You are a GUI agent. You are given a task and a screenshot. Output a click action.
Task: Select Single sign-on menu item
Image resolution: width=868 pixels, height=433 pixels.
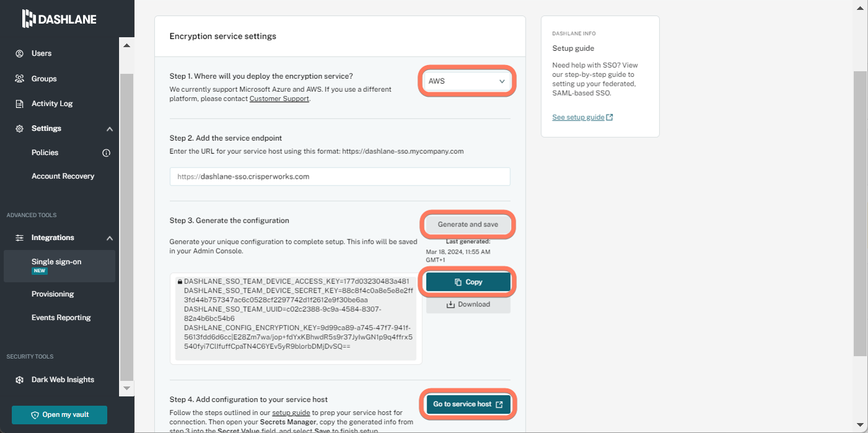pyautogui.click(x=60, y=266)
